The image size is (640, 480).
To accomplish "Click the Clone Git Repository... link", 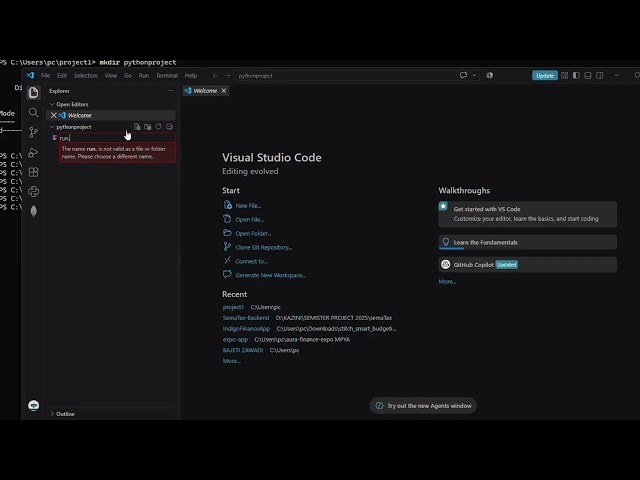I will pos(263,247).
